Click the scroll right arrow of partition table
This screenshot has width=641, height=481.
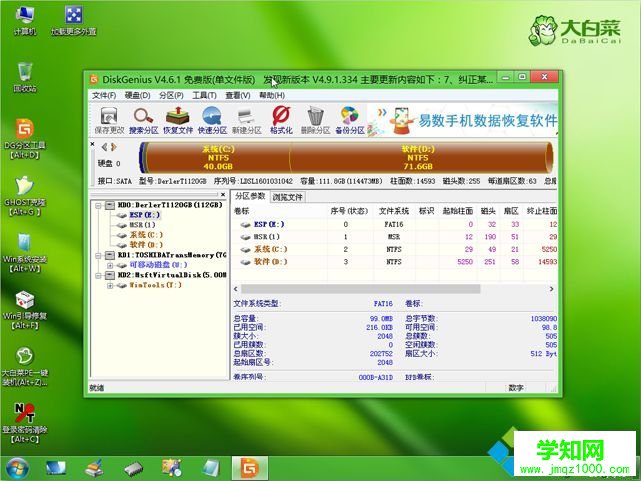551,289
